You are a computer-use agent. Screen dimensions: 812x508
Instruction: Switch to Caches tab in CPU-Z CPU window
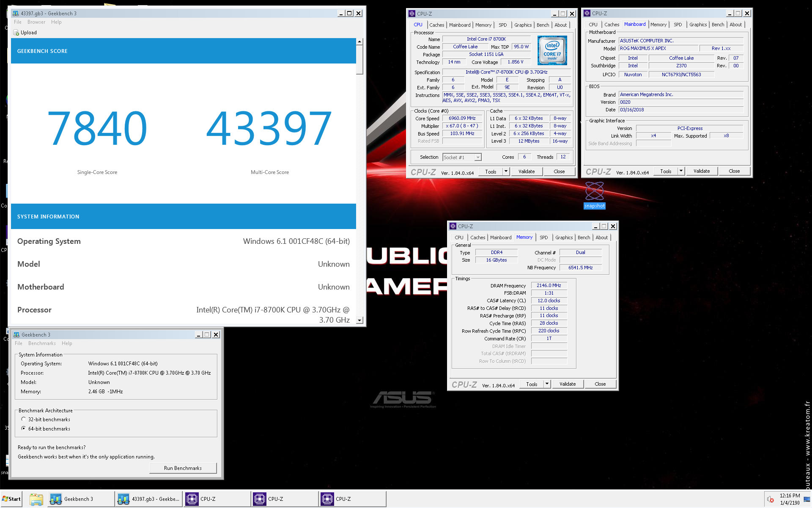pos(436,25)
